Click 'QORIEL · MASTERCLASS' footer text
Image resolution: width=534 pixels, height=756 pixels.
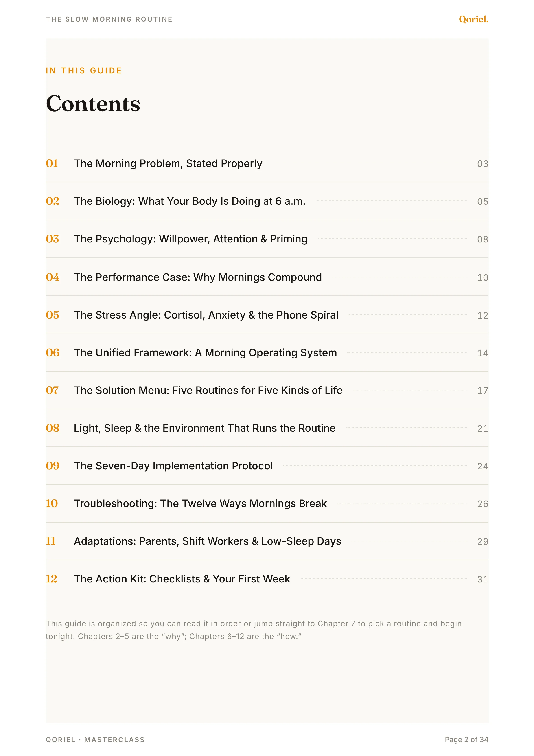click(95, 740)
